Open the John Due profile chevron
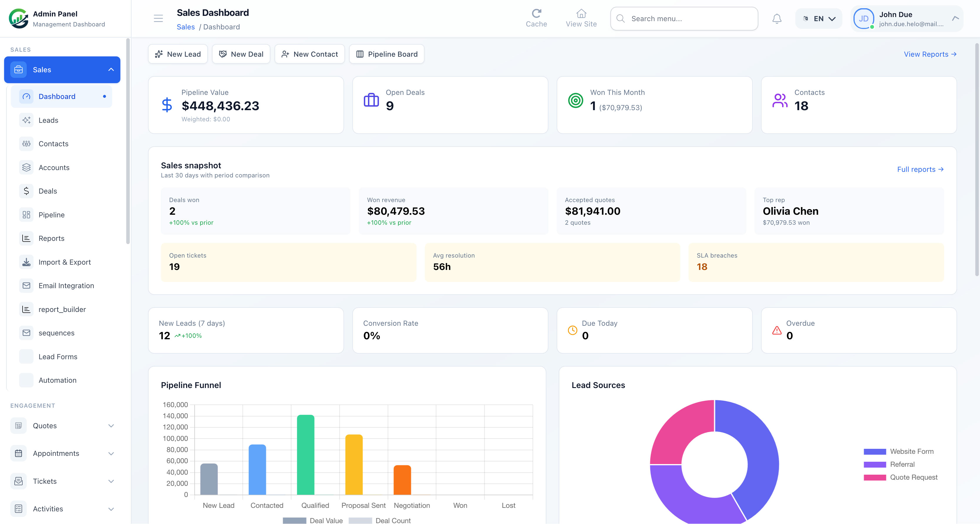This screenshot has height=524, width=980. click(x=955, y=18)
